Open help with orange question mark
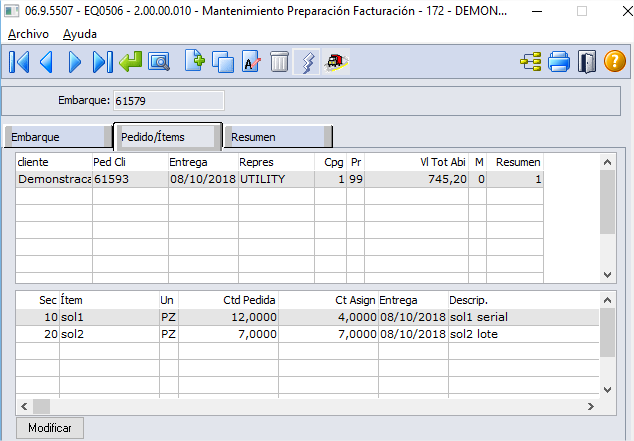The image size is (634, 441). coord(615,61)
